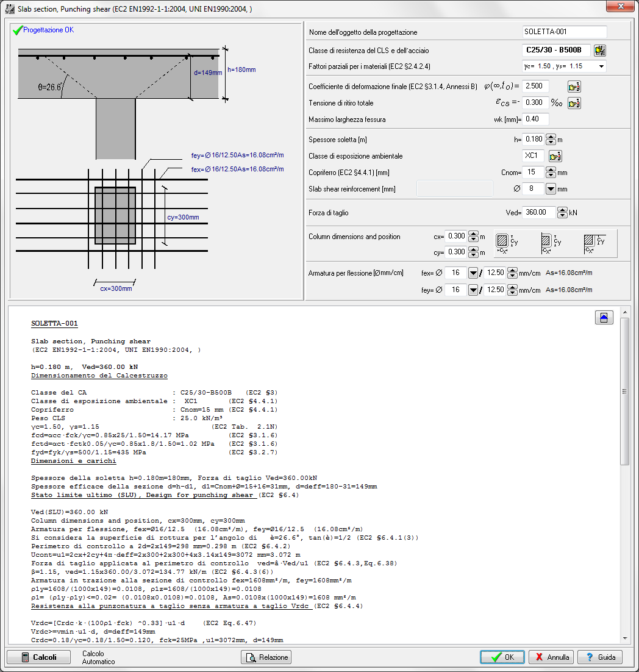Open partial material factors γc, γs dropdown
Viewport: 639px width, 672px height.
(x=601, y=66)
